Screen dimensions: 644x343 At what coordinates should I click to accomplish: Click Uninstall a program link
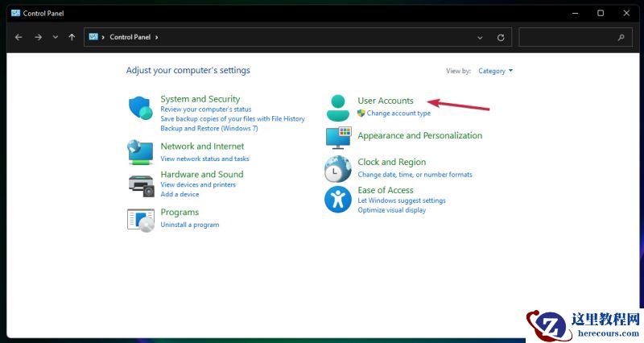tap(190, 225)
